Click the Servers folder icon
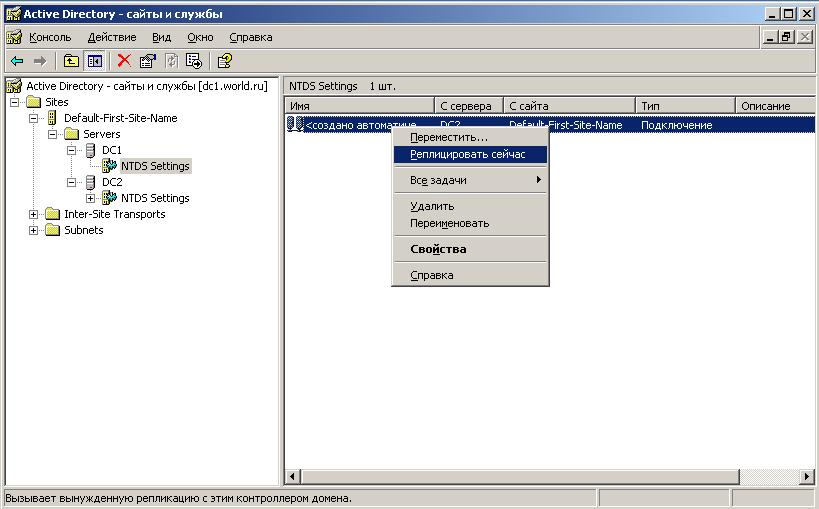The image size is (819, 509). (x=72, y=134)
